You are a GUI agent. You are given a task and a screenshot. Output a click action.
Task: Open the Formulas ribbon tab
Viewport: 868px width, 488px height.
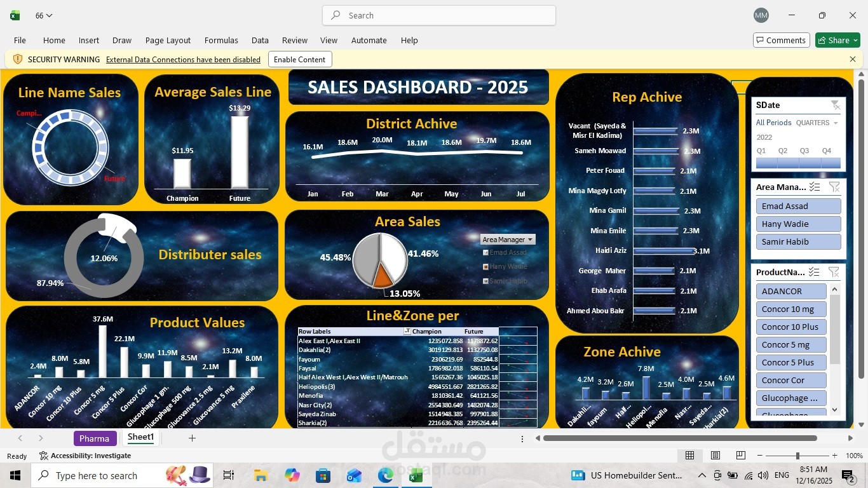(221, 40)
